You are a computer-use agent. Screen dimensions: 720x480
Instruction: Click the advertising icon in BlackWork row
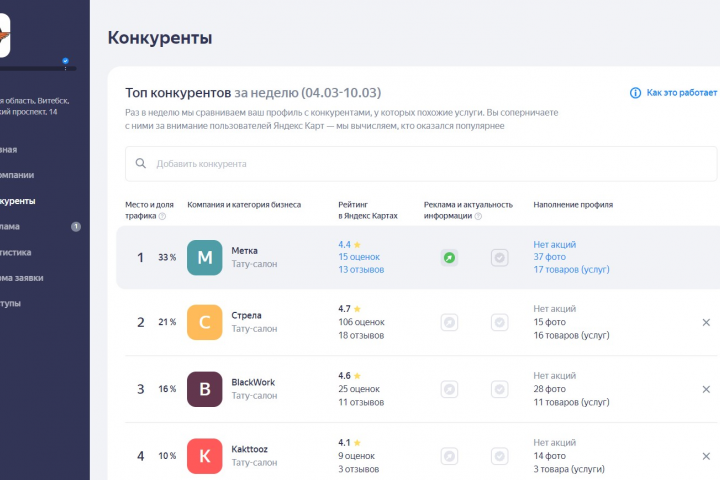[449, 390]
